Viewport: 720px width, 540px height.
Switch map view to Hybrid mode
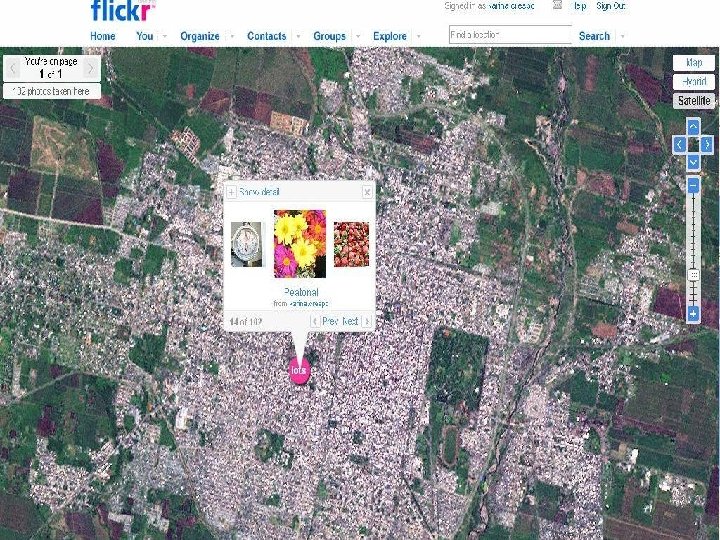point(694,82)
